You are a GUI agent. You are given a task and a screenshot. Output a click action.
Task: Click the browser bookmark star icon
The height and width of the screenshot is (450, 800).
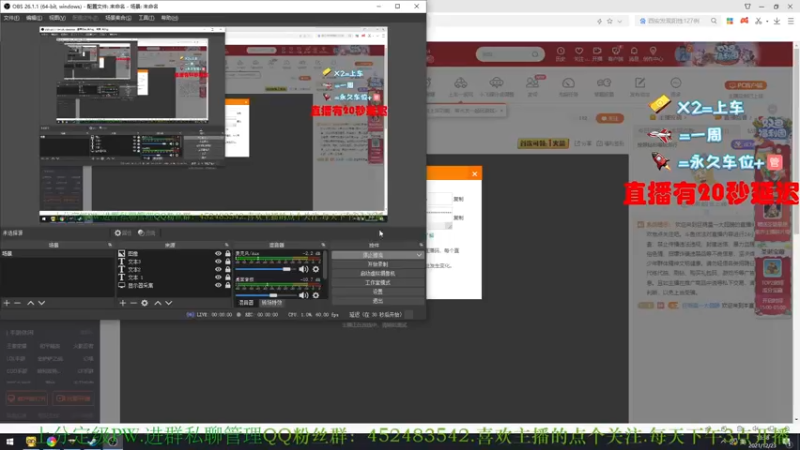click(610, 21)
